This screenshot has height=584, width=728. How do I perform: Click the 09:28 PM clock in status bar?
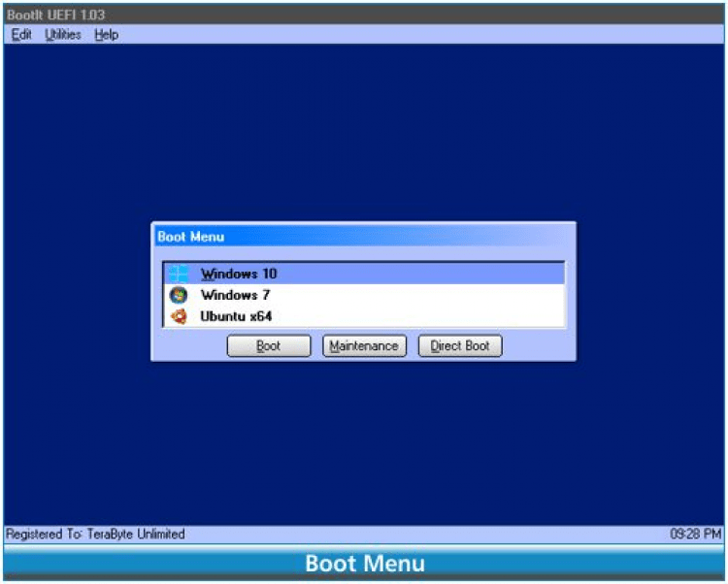click(x=695, y=534)
